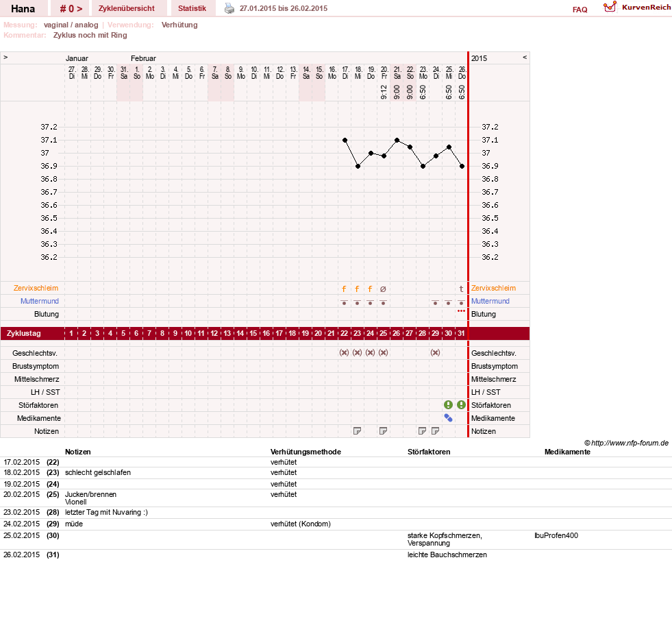672x621 pixels.
Task: Click 'verhütet (Kondom)' entry
Action: [x=301, y=524]
